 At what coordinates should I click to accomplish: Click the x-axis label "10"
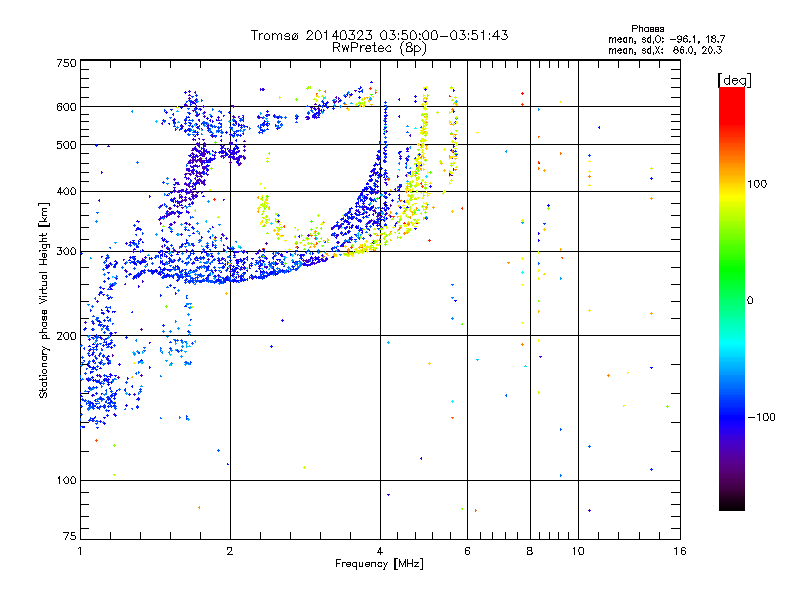tap(578, 551)
